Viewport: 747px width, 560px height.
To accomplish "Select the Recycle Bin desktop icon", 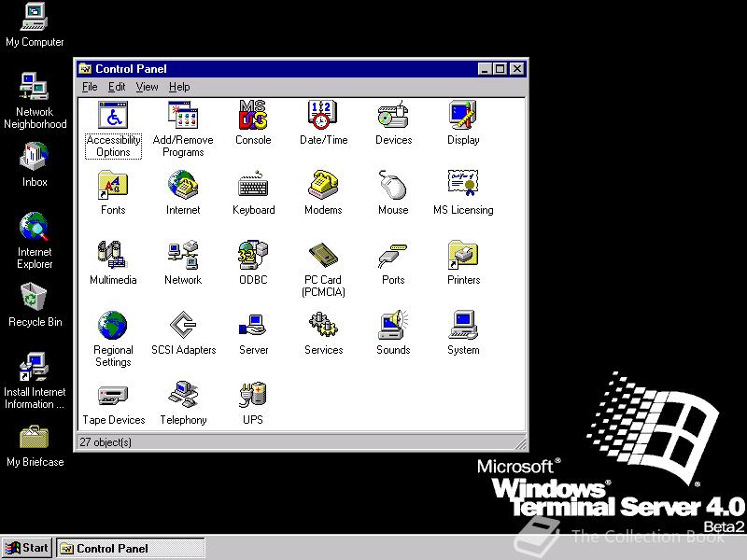I will [x=35, y=305].
